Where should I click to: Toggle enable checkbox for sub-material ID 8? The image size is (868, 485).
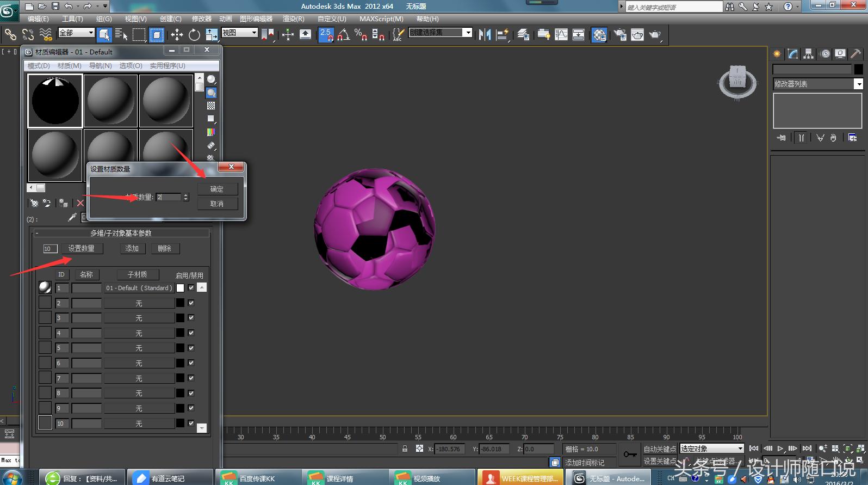click(191, 392)
